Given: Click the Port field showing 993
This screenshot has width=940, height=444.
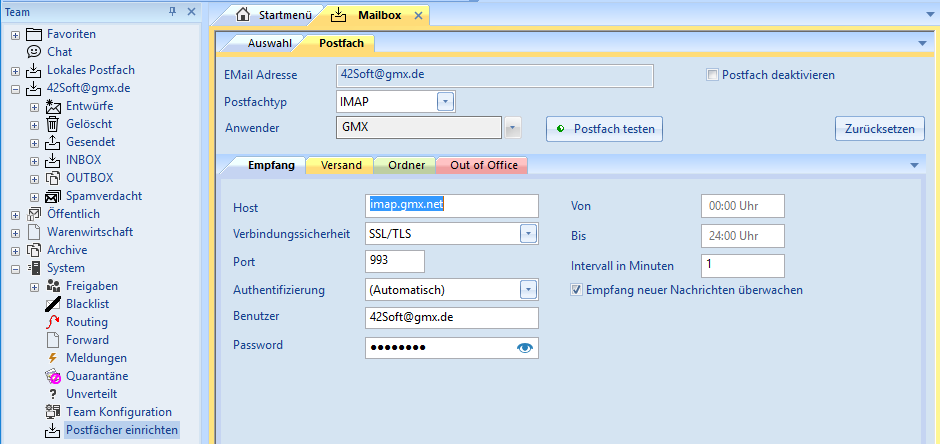Looking at the screenshot, I should coord(394,262).
